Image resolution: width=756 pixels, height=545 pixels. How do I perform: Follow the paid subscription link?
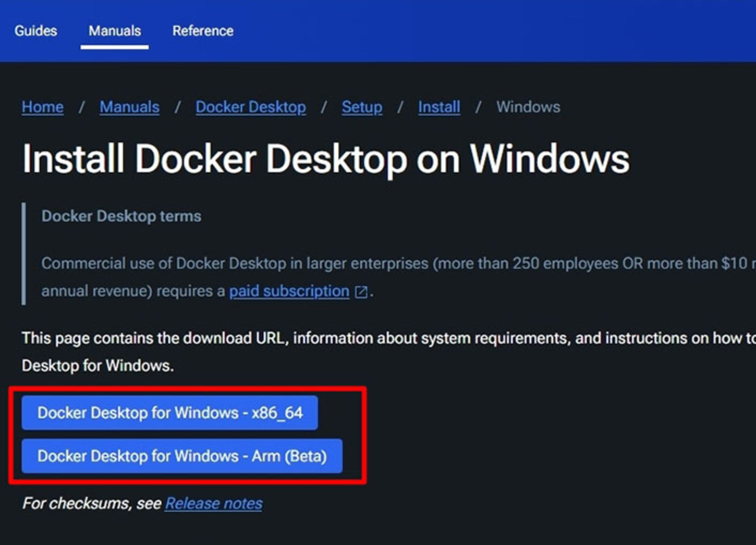pos(289,291)
